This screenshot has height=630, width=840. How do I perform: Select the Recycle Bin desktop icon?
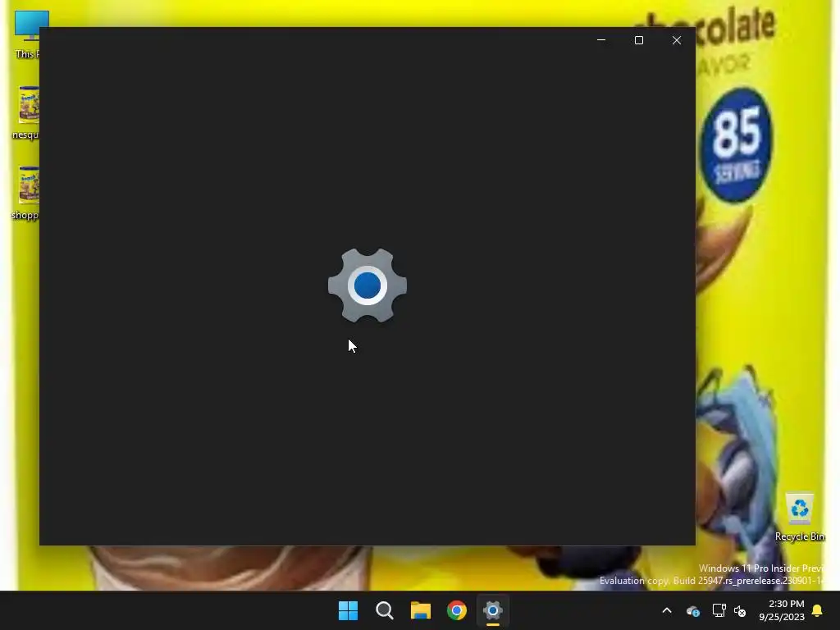[x=800, y=517]
